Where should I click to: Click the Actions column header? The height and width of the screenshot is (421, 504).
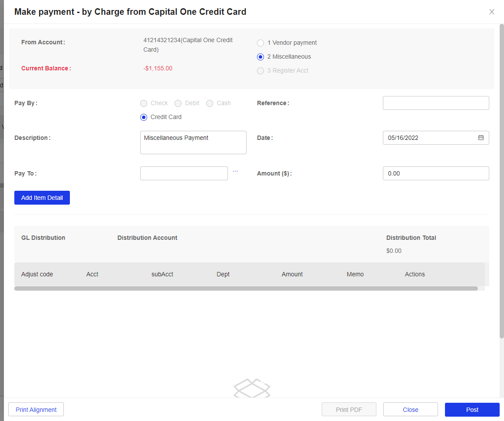click(x=415, y=274)
